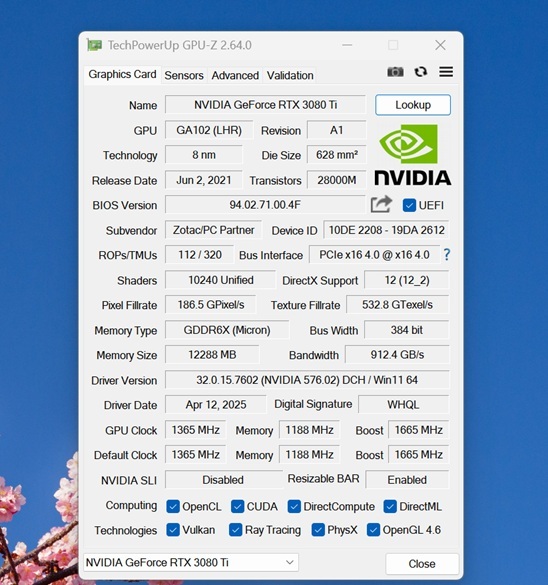The image size is (548, 585).
Task: Click the refresh arrows icon
Action: (x=421, y=72)
